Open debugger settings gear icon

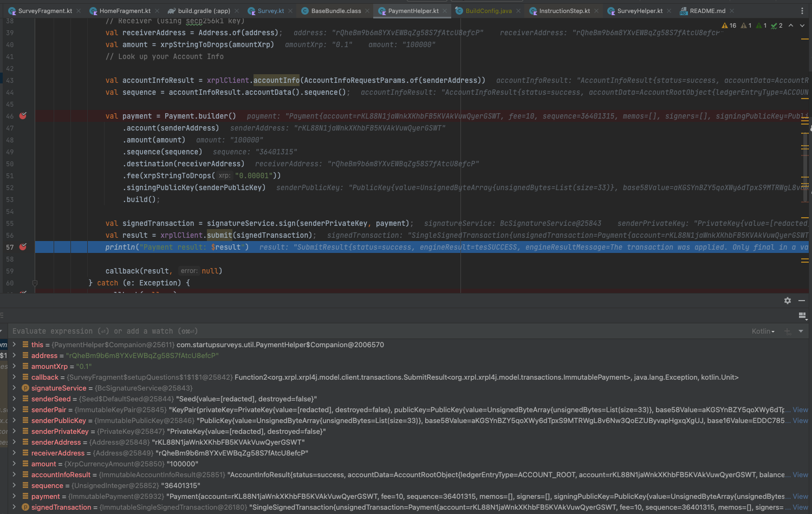pyautogui.click(x=788, y=301)
